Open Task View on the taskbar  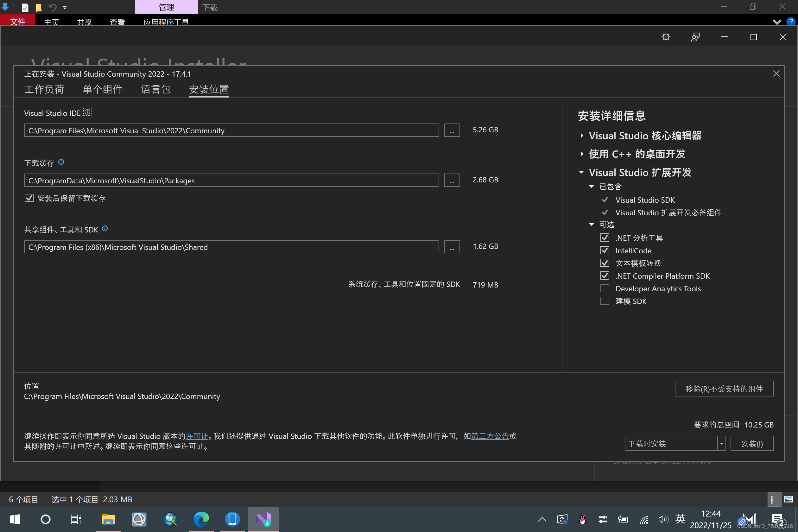coord(76,519)
